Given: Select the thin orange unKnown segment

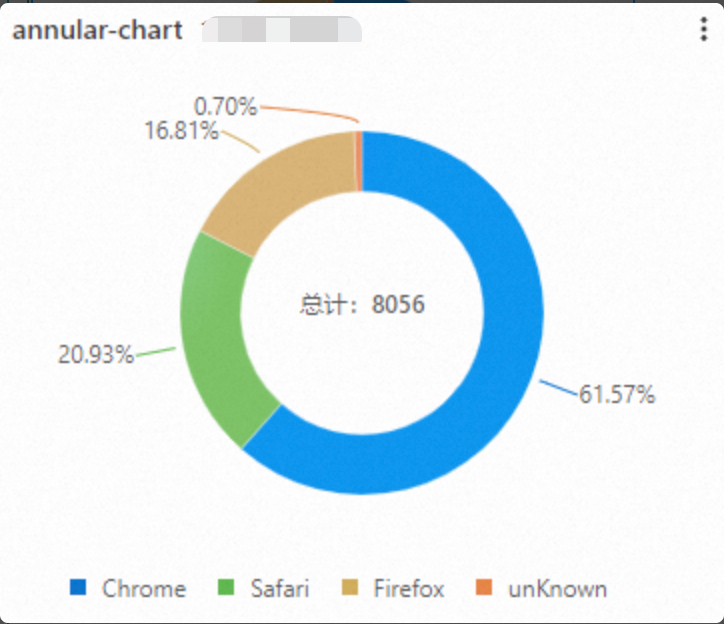Looking at the screenshot, I should (359, 161).
